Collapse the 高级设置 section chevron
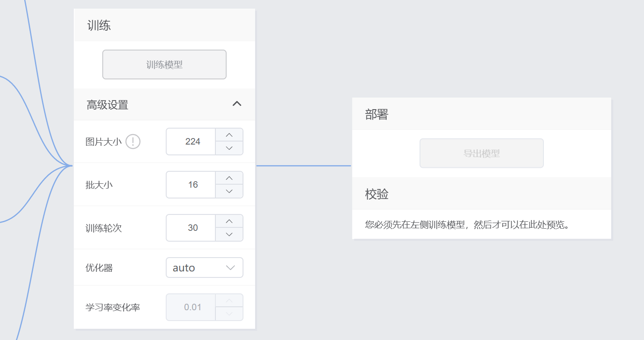644x340 pixels. [x=237, y=104]
